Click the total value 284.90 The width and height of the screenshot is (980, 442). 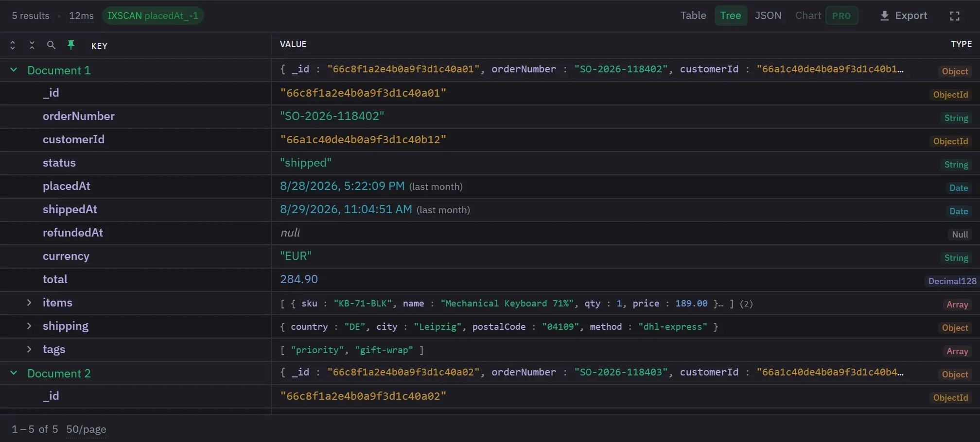[299, 279]
